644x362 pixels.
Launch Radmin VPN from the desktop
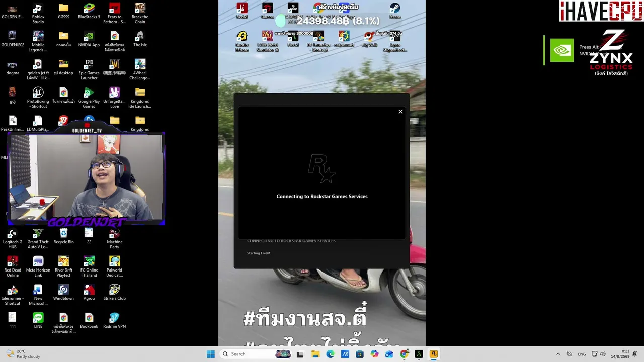pyautogui.click(x=115, y=321)
